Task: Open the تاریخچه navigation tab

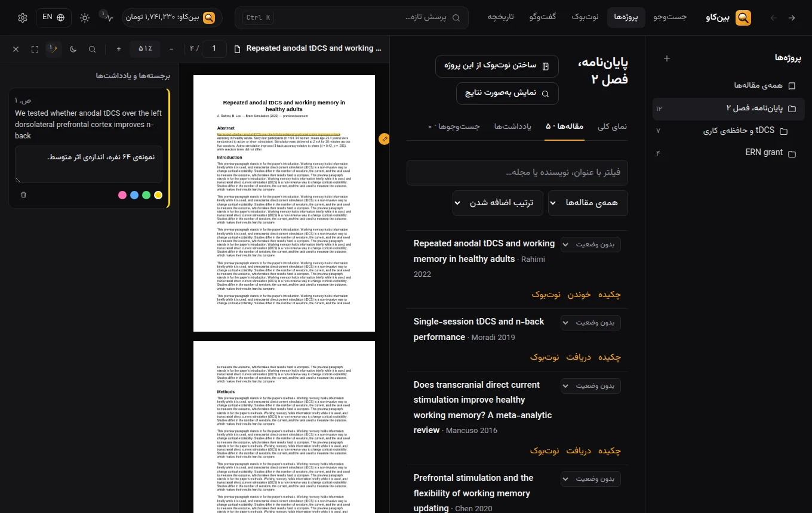Action: tap(501, 17)
